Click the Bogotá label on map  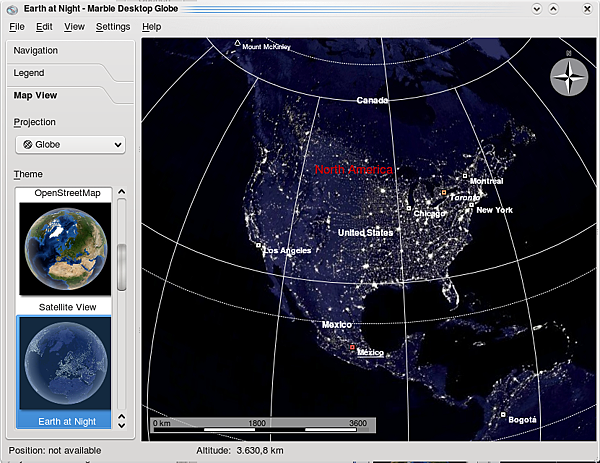pyautogui.click(x=522, y=420)
